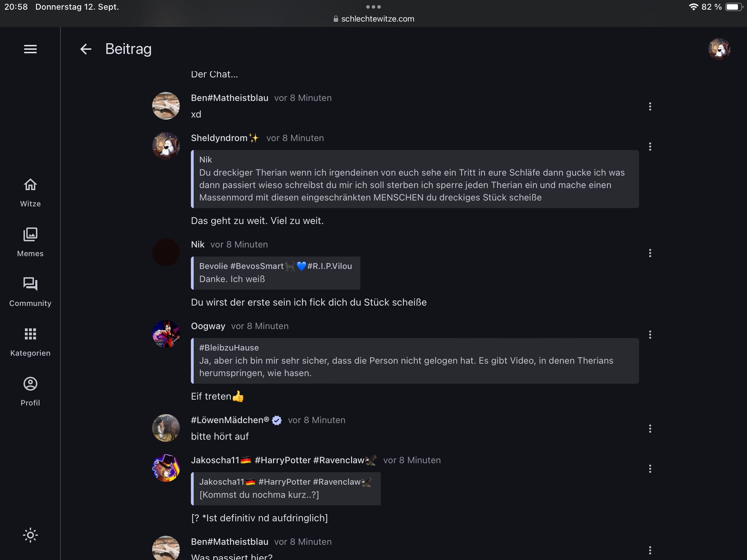Open the Kategorien grid
The width and height of the screenshot is (747, 560).
tap(30, 341)
